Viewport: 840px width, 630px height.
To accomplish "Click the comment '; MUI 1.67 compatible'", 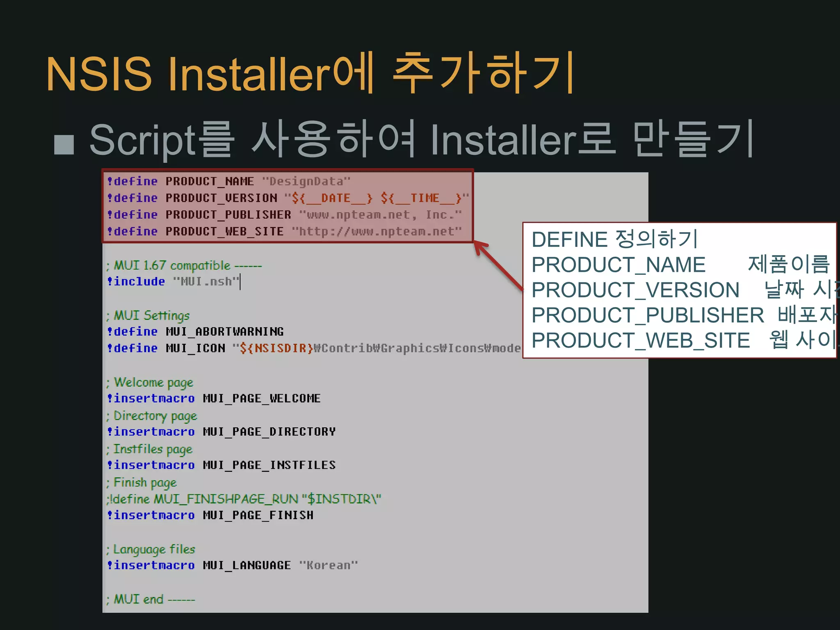I will [184, 265].
